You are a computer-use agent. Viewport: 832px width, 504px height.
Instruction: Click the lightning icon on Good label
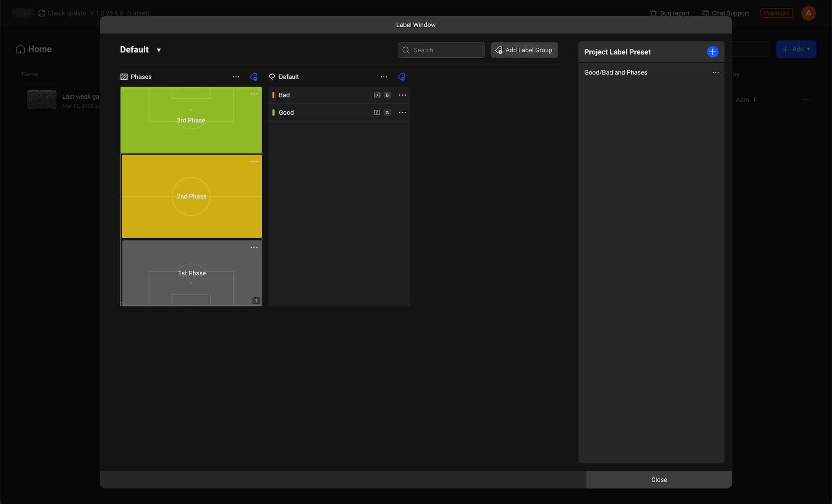(377, 113)
